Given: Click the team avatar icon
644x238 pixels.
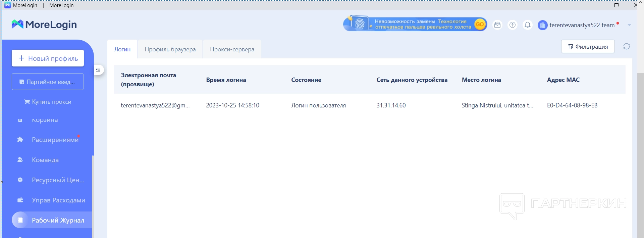Looking at the screenshot, I should [542, 25].
